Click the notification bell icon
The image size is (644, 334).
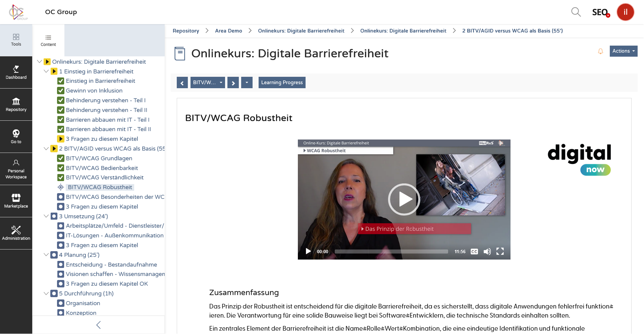pos(600,51)
